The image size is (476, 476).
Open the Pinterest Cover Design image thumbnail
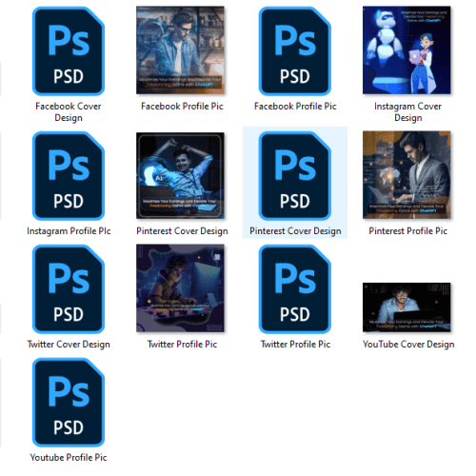(x=180, y=175)
